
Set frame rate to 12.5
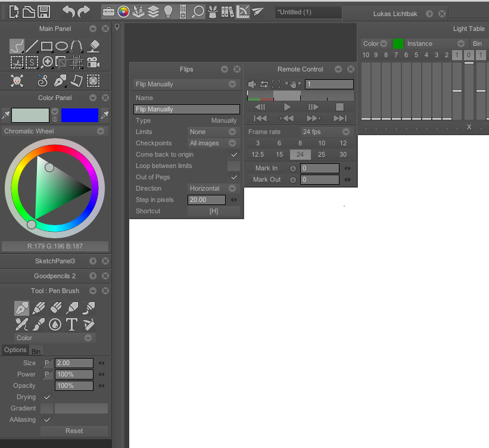point(257,154)
